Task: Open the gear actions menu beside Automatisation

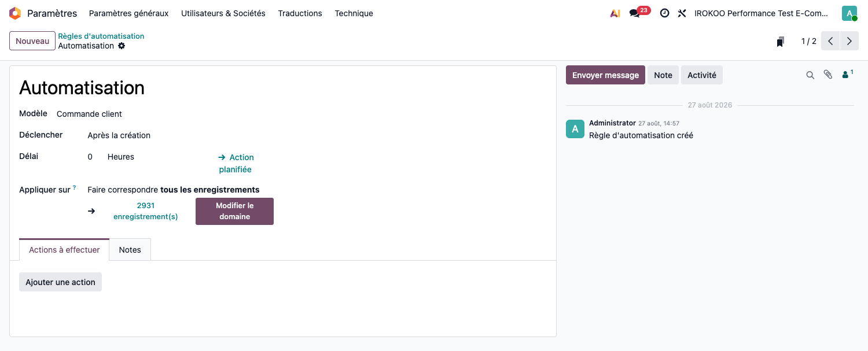Action: pos(122,46)
